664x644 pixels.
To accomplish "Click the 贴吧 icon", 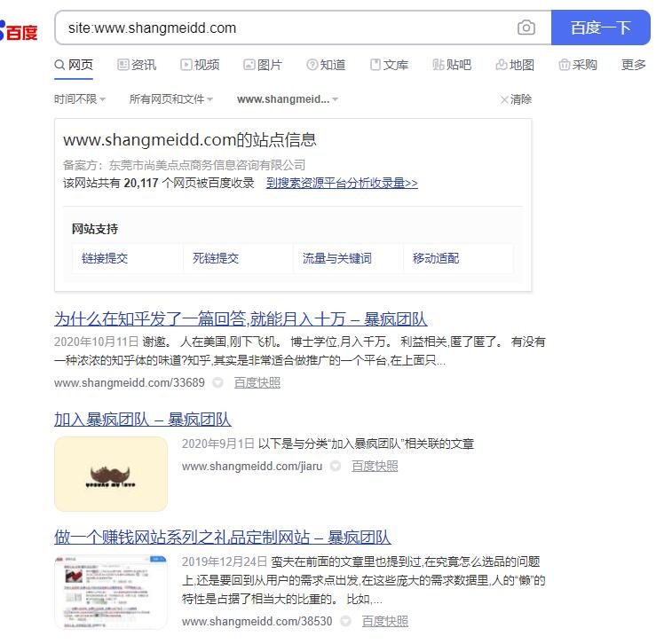I will (439, 65).
